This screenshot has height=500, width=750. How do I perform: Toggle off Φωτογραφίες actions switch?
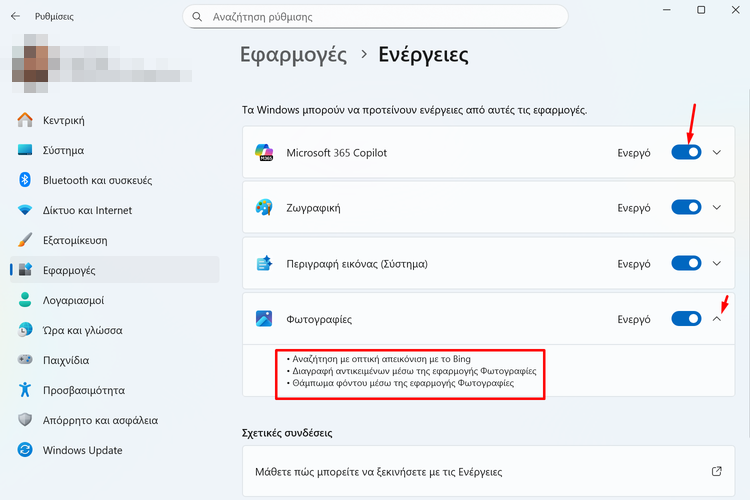[686, 319]
